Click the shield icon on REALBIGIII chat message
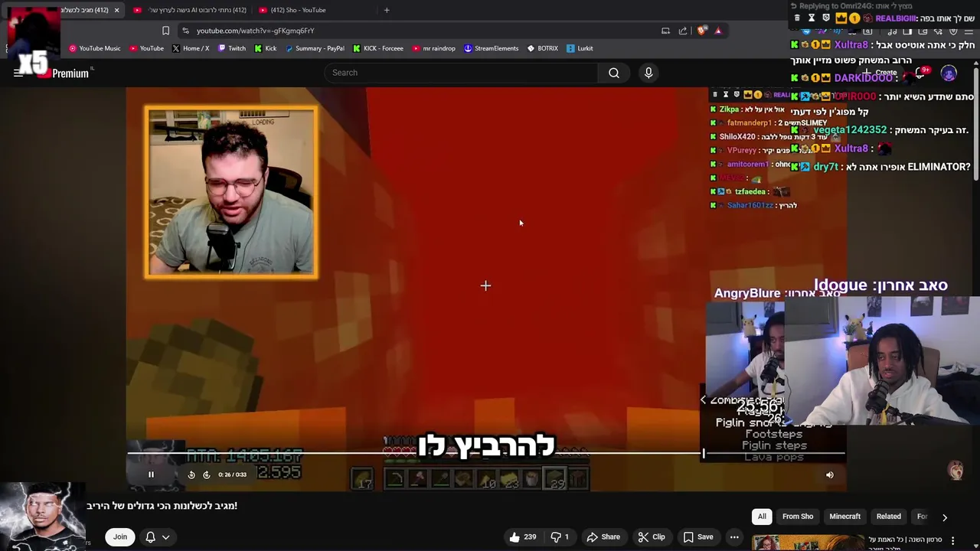980x551 pixels. (x=825, y=18)
